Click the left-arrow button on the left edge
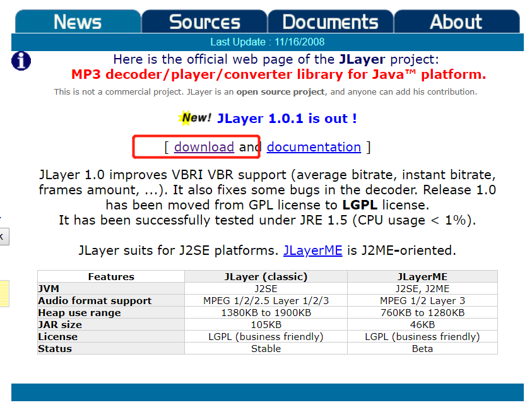 [3, 237]
